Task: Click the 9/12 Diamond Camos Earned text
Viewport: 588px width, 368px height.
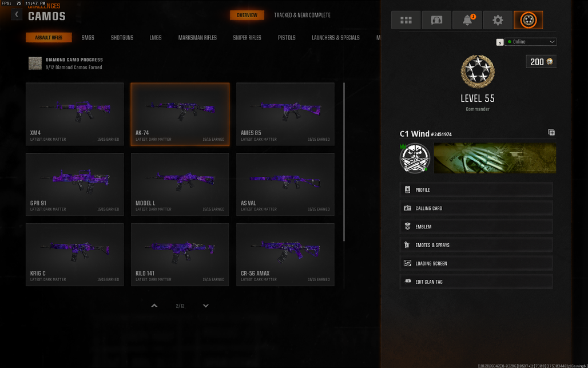Action: click(x=74, y=68)
